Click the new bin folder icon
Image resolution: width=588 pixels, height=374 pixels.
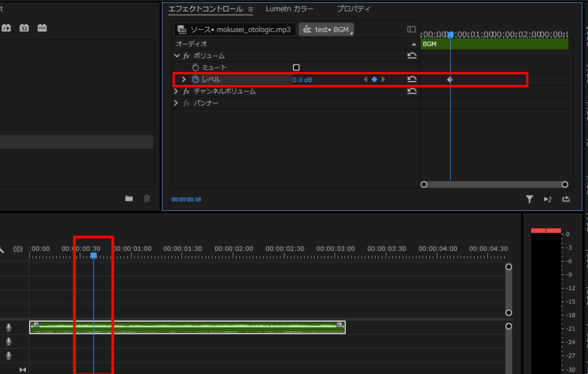click(129, 199)
